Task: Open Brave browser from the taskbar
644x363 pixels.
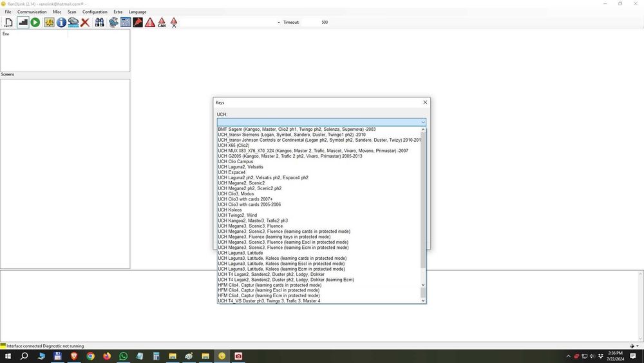Action: tap(74, 356)
